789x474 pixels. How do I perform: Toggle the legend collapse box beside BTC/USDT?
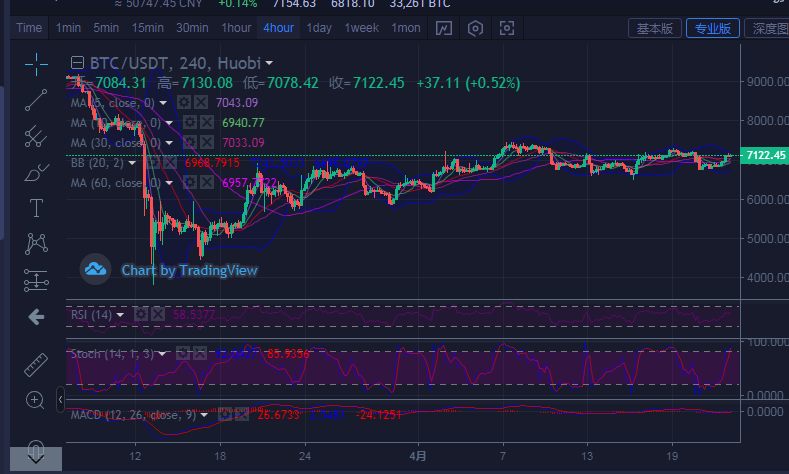(77, 62)
